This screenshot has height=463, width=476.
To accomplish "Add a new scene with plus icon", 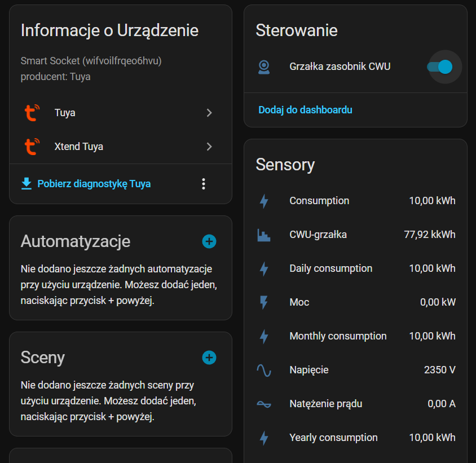I will pos(209,358).
